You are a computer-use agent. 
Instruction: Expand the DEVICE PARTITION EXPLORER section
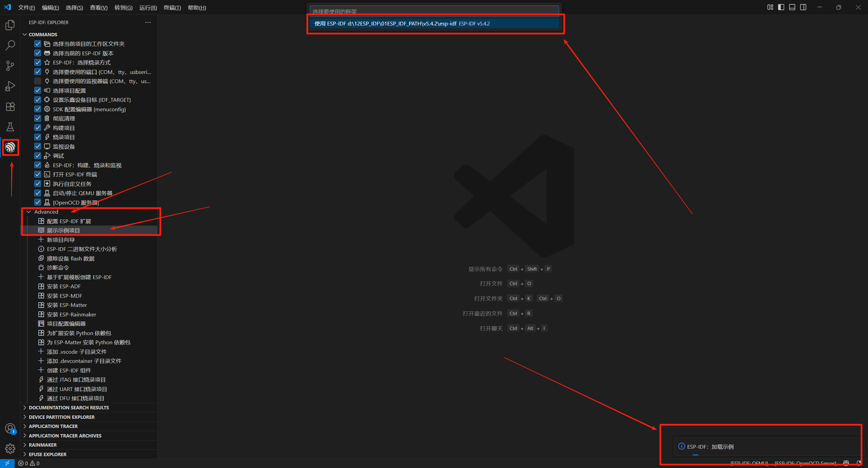click(61, 417)
